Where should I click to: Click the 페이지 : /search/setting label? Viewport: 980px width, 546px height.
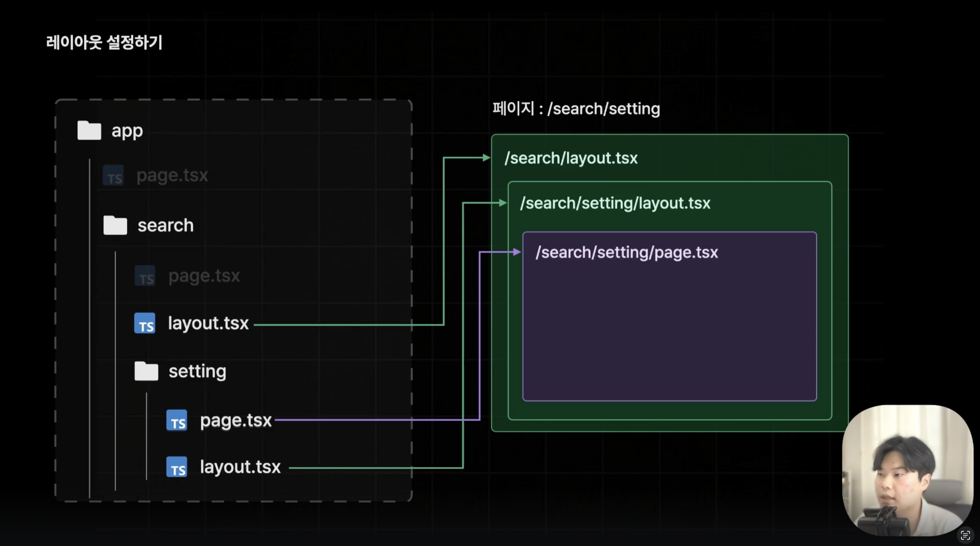pyautogui.click(x=576, y=109)
